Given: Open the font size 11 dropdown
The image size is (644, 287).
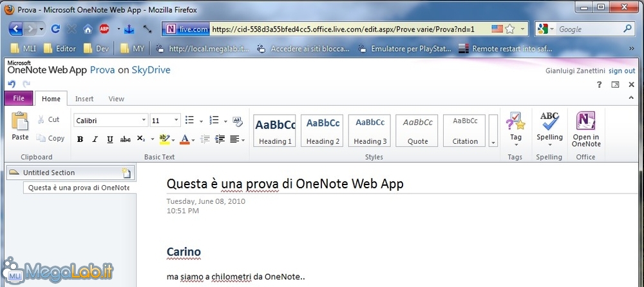Looking at the screenshot, I should click(x=176, y=121).
